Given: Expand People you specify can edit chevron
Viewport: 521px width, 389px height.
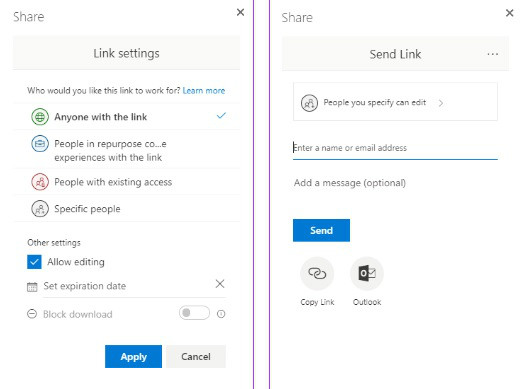Looking at the screenshot, I should coord(441,103).
